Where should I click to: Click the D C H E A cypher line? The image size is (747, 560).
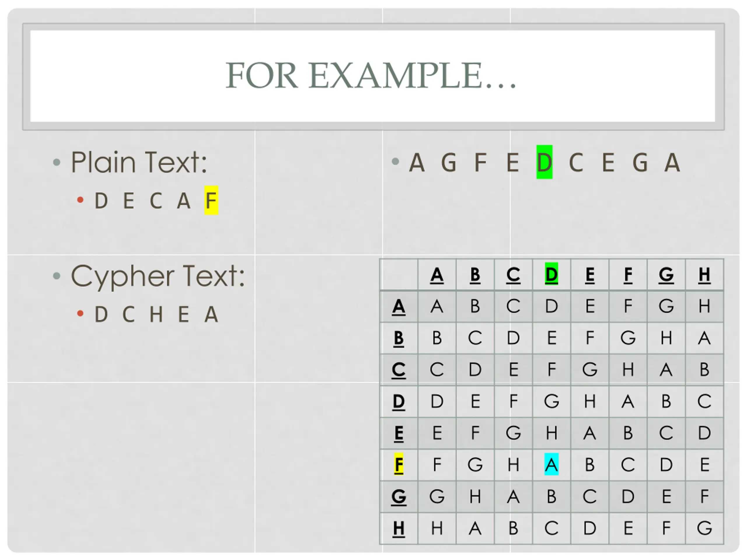[x=156, y=314]
